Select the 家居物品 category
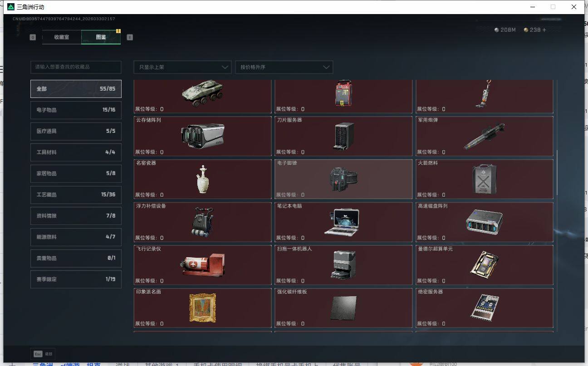This screenshot has width=588, height=366. tap(76, 173)
